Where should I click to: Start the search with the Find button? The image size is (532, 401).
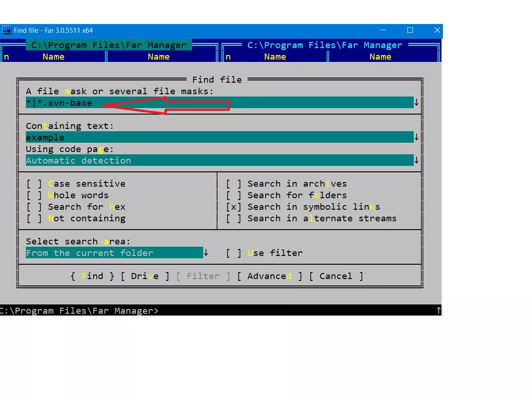point(92,276)
